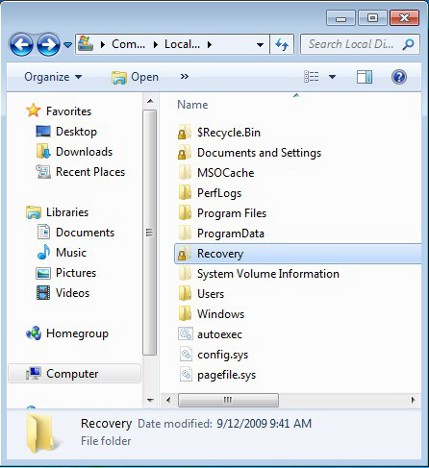Image resolution: width=429 pixels, height=468 pixels.
Task: Click the Name column header
Action: click(193, 105)
